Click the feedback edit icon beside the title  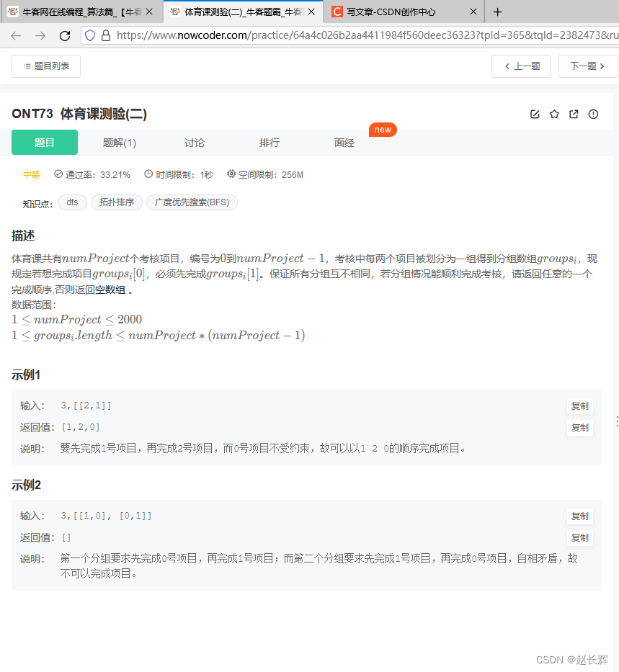click(534, 114)
